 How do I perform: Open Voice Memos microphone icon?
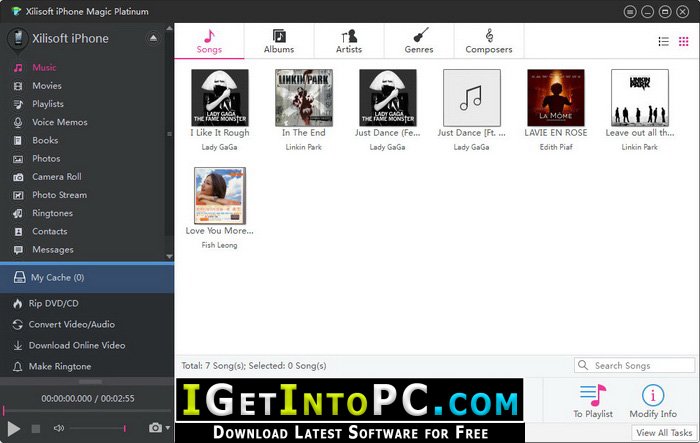18,122
